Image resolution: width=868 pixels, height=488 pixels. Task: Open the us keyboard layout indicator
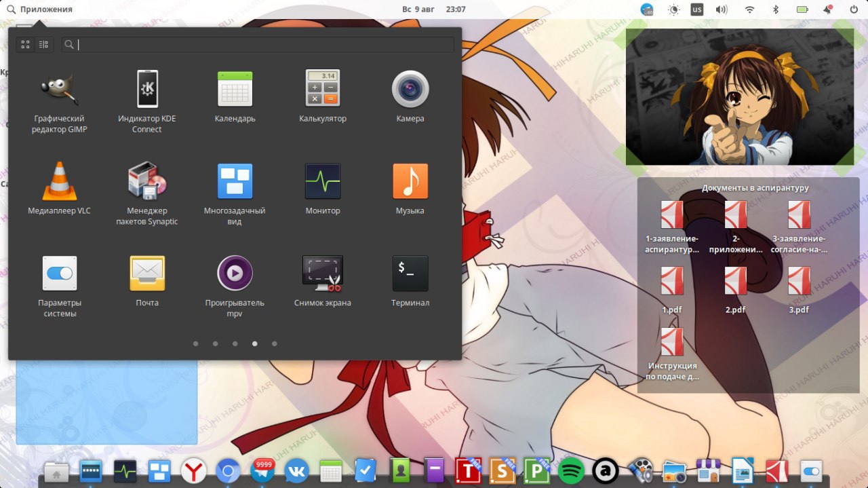click(x=697, y=10)
